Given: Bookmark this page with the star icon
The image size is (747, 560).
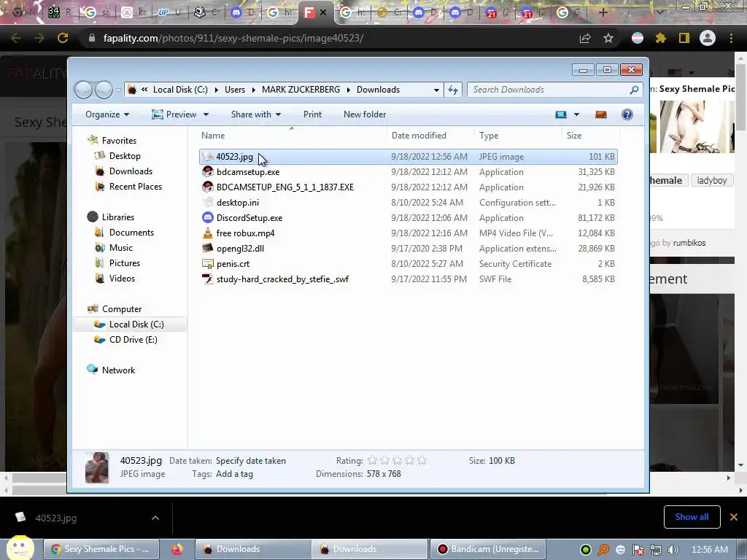Looking at the screenshot, I should [x=608, y=38].
